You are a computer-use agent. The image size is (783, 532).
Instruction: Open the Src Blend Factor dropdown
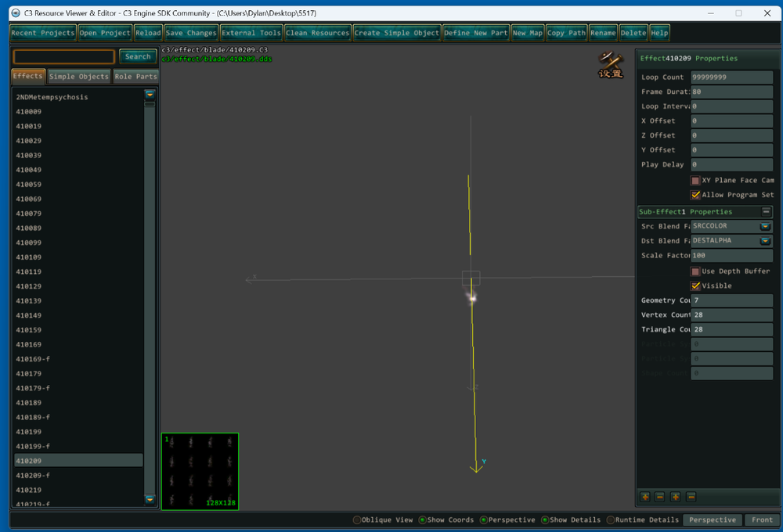point(765,226)
